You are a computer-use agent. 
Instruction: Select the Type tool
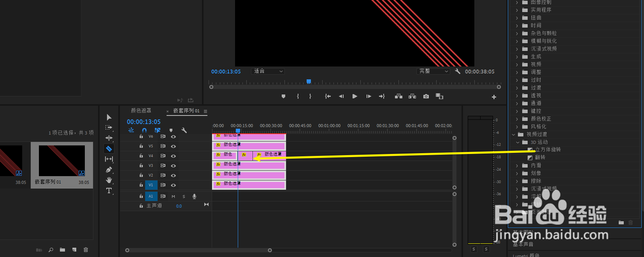click(109, 191)
